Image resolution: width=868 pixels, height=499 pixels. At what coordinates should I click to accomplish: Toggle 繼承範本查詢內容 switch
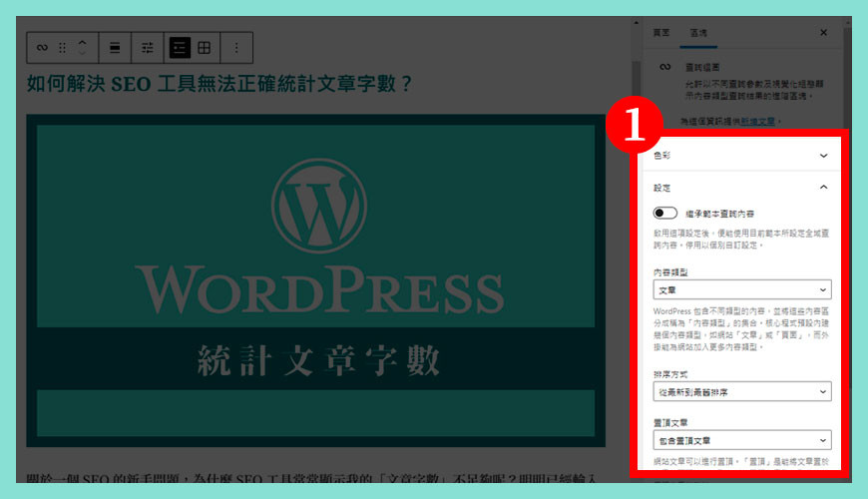click(x=664, y=214)
